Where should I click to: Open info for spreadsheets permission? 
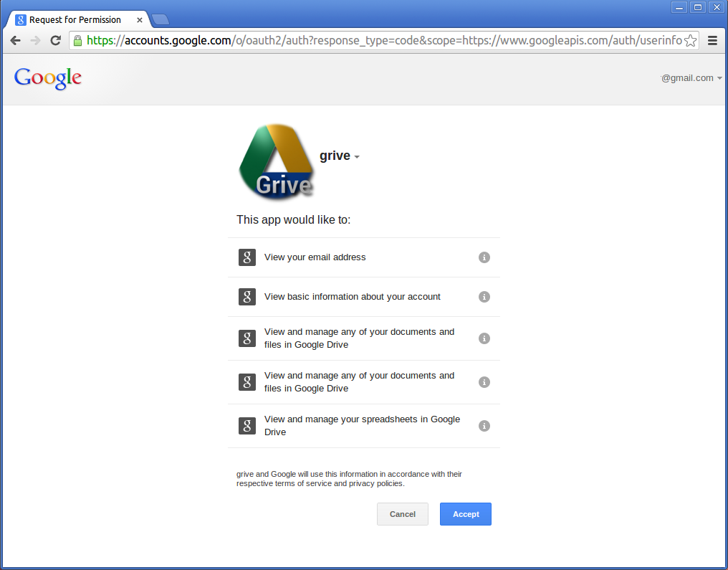point(484,426)
